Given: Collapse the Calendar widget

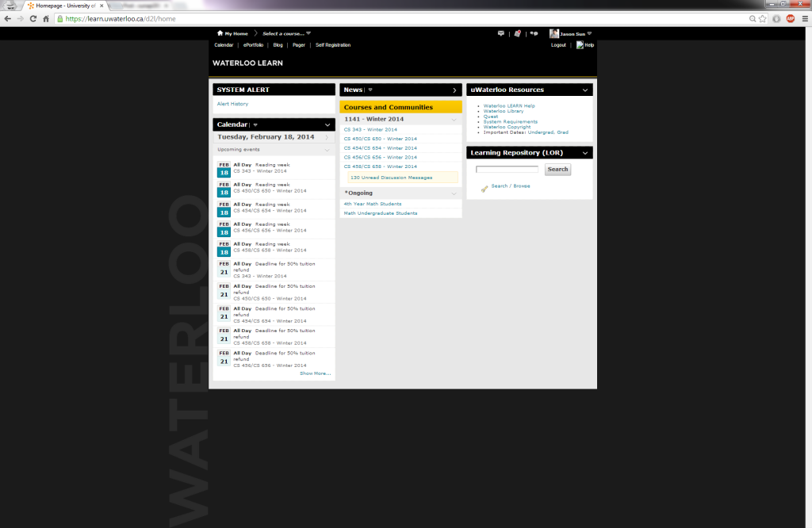Looking at the screenshot, I should pos(327,124).
